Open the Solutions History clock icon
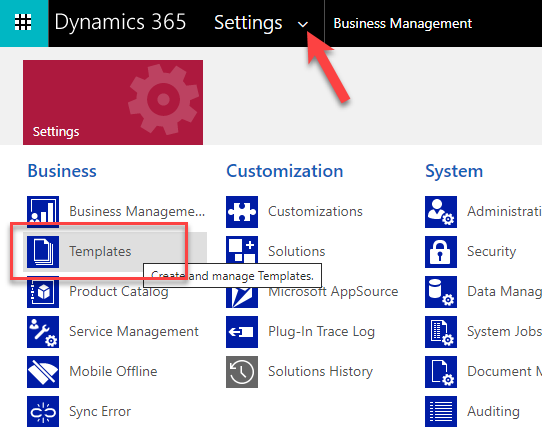Image resolution: width=542 pixels, height=427 pixels. tap(242, 372)
